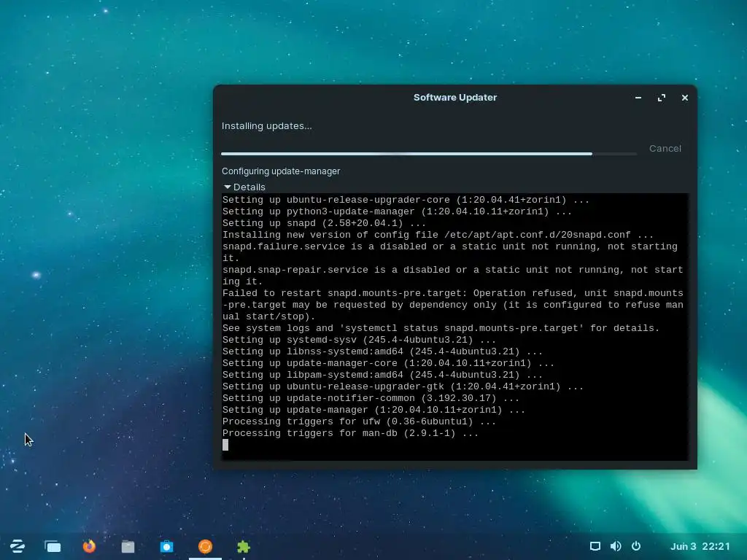The width and height of the screenshot is (747, 560).
Task: Maximize the Software Updater window
Action: tap(662, 98)
